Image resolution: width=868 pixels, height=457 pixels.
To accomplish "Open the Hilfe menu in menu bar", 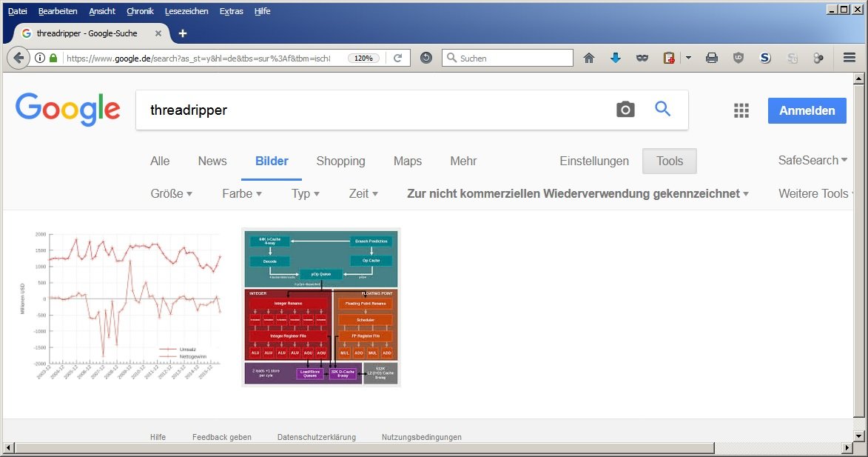I will click(x=263, y=11).
